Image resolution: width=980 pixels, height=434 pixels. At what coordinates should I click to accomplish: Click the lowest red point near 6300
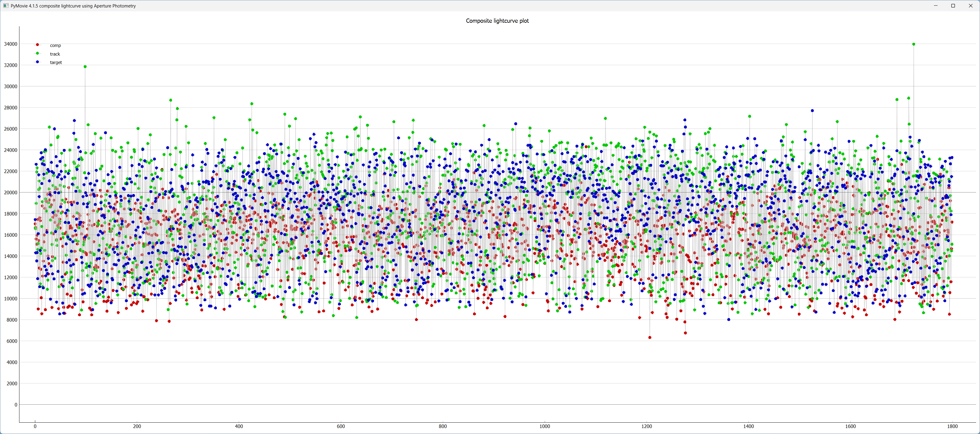click(x=650, y=337)
